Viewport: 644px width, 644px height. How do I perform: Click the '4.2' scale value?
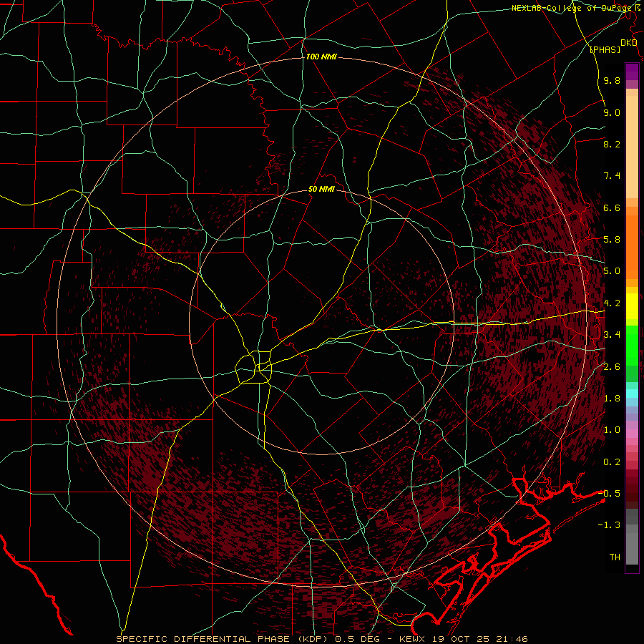click(612, 303)
